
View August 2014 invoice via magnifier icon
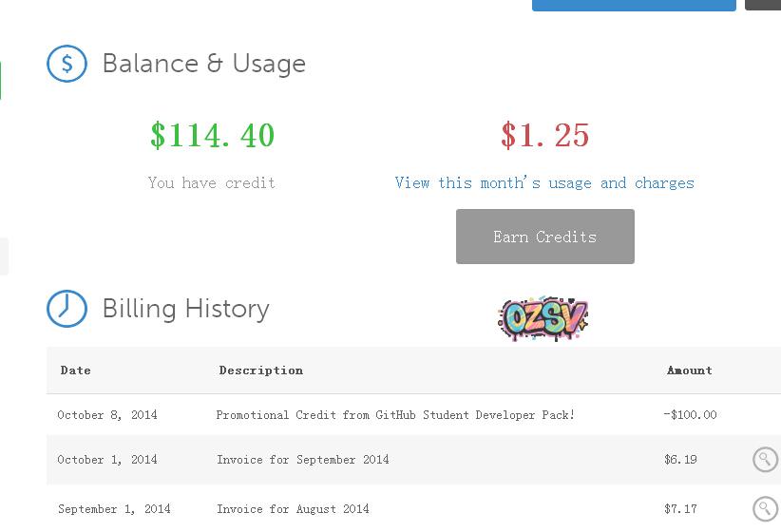[x=765, y=509]
